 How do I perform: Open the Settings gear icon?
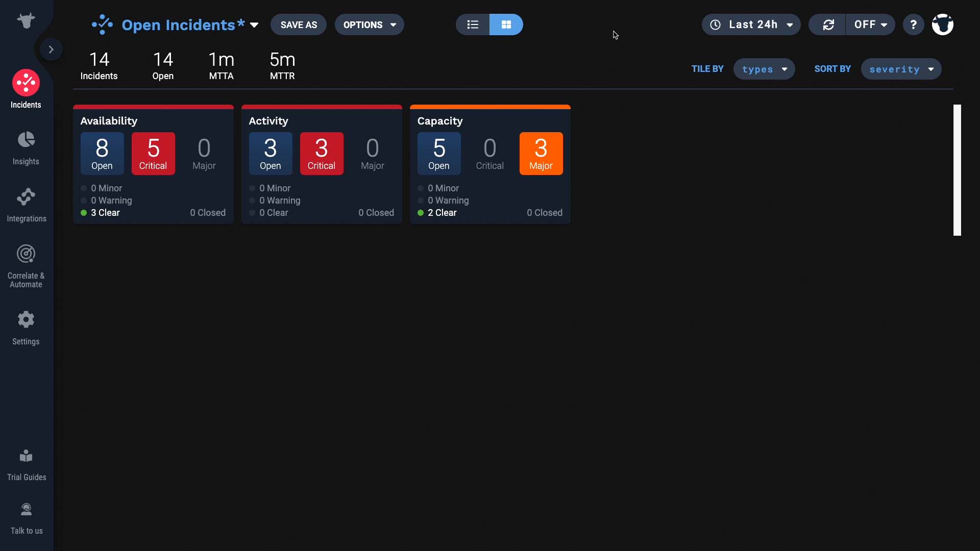(26, 320)
